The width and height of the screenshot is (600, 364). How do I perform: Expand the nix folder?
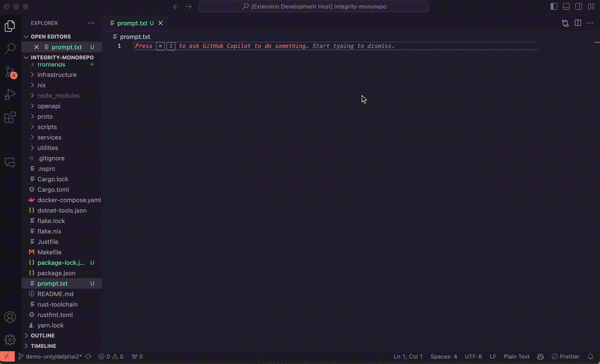pos(61,85)
